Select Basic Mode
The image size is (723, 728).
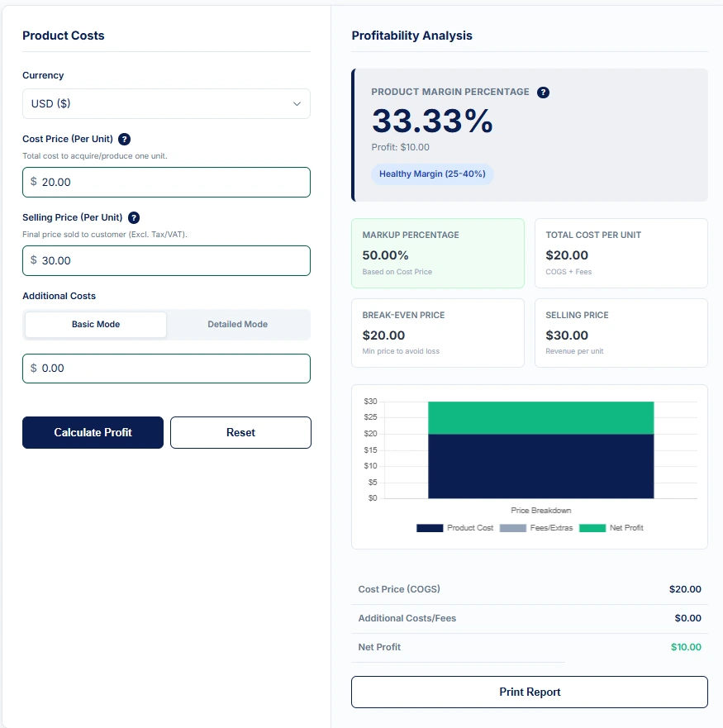point(95,324)
